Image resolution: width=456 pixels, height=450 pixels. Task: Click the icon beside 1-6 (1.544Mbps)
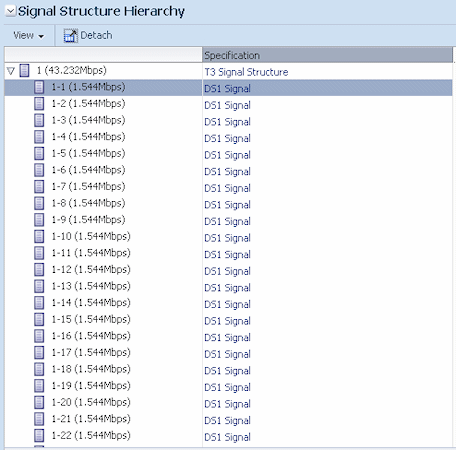click(x=39, y=170)
